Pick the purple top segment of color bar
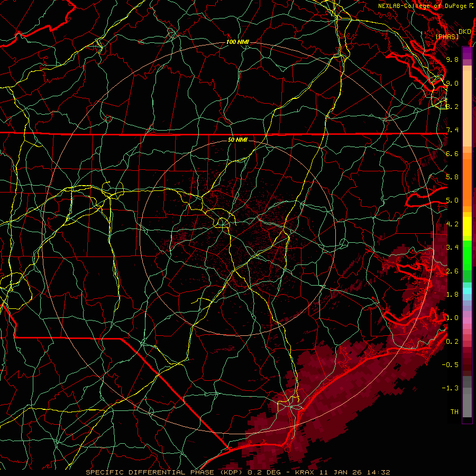Screen dimensions: 476x476 [x=467, y=53]
